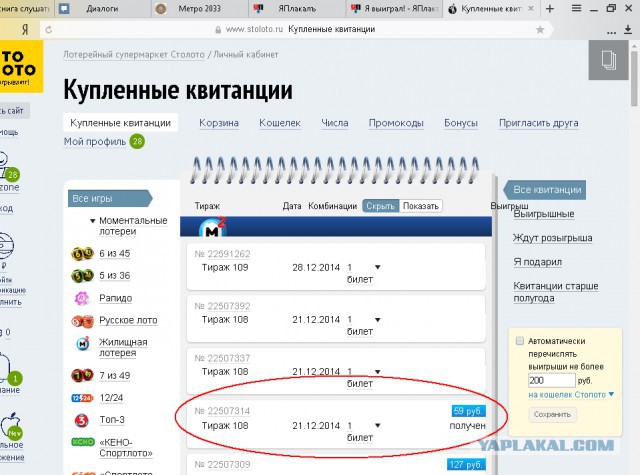Click the 5 из 36 lottery balls icon
The width and height of the screenshot is (640, 475).
[82, 275]
